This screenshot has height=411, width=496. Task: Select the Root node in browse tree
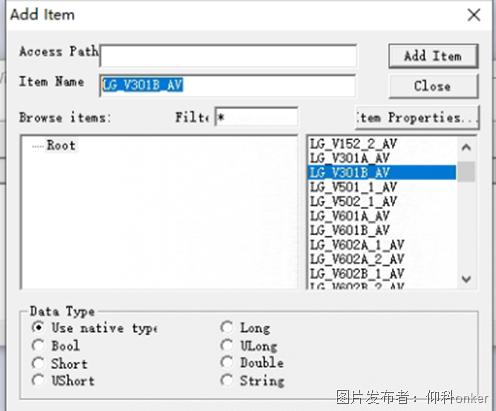click(61, 145)
